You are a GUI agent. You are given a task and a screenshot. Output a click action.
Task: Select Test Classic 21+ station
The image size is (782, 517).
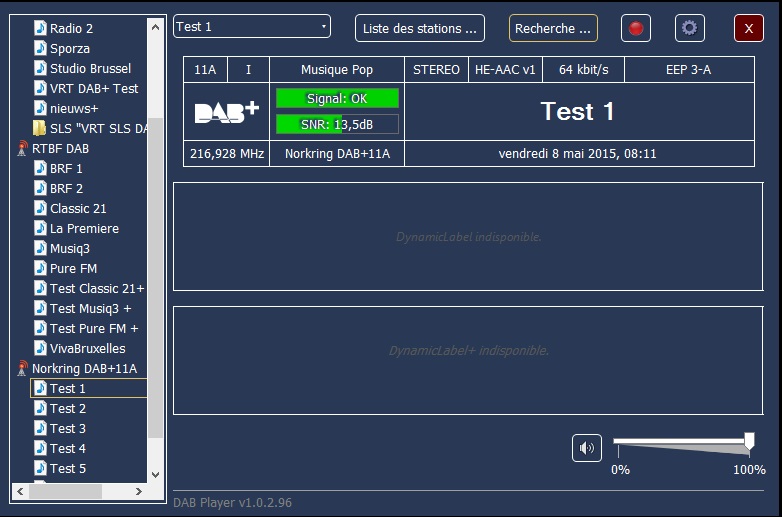(x=96, y=288)
